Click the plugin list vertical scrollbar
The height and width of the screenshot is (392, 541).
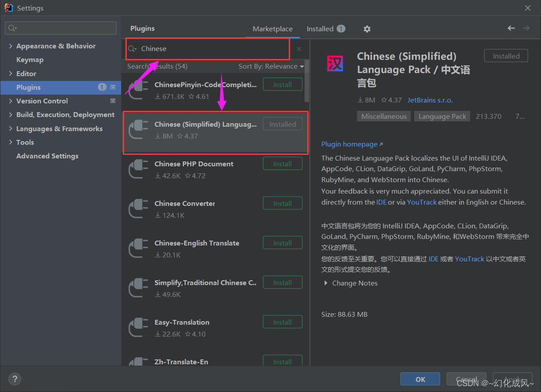tap(307, 81)
